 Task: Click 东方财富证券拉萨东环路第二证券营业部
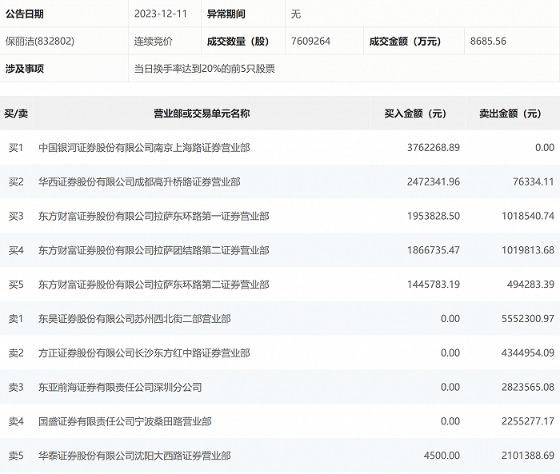(x=154, y=285)
